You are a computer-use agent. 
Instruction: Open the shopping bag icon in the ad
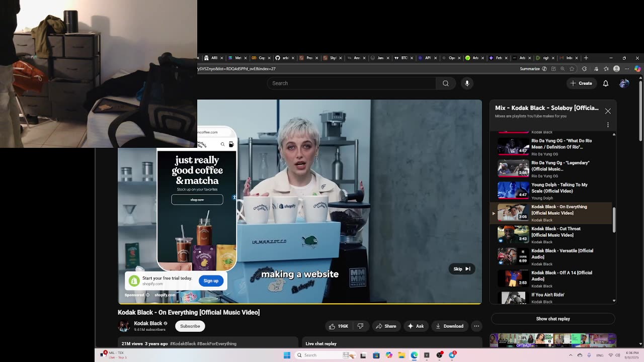point(231,144)
